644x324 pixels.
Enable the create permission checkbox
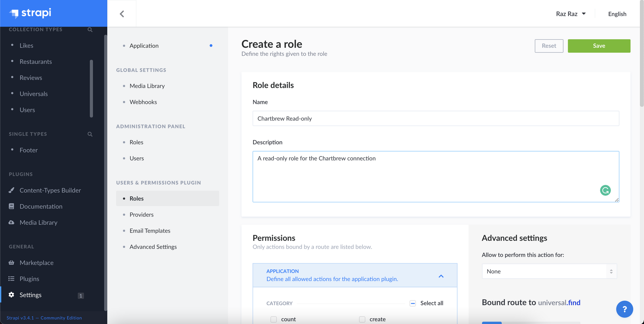coord(362,319)
